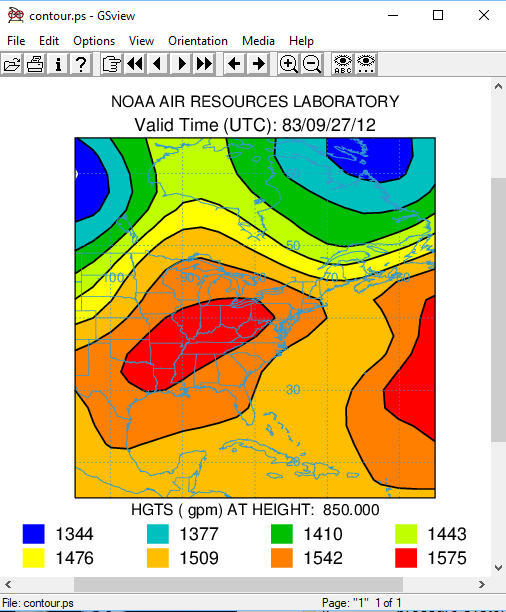Show file info with the 'i' icon
The width and height of the screenshot is (506, 612).
click(x=58, y=64)
